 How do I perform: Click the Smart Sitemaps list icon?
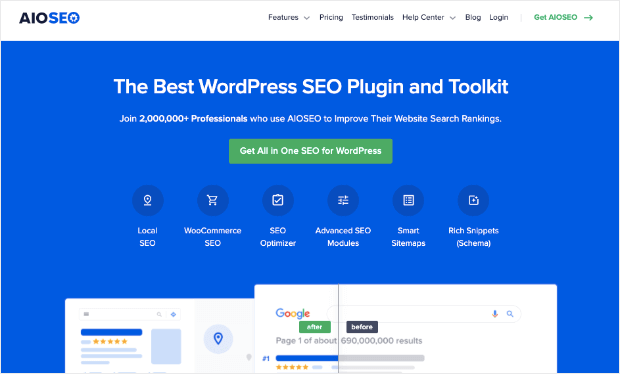tap(408, 200)
